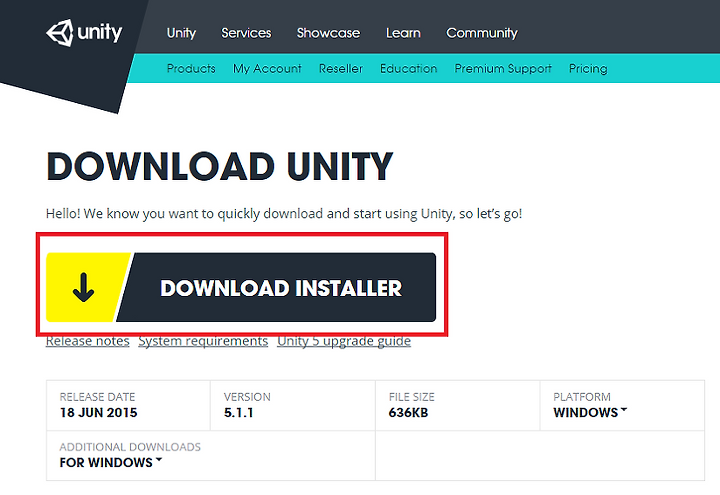The width and height of the screenshot is (720, 495).
Task: Open Premium Support page
Action: 503,68
